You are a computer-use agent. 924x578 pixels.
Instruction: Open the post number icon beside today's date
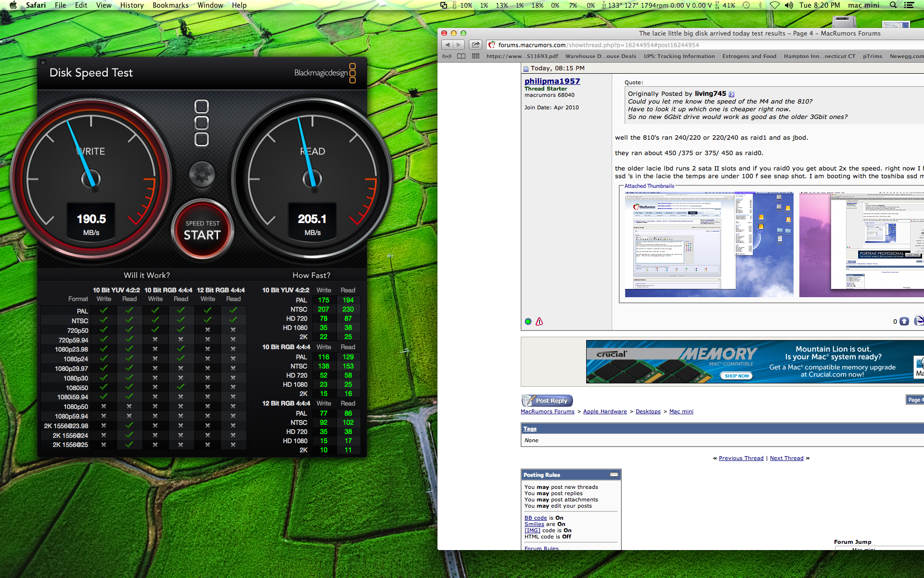(x=526, y=69)
